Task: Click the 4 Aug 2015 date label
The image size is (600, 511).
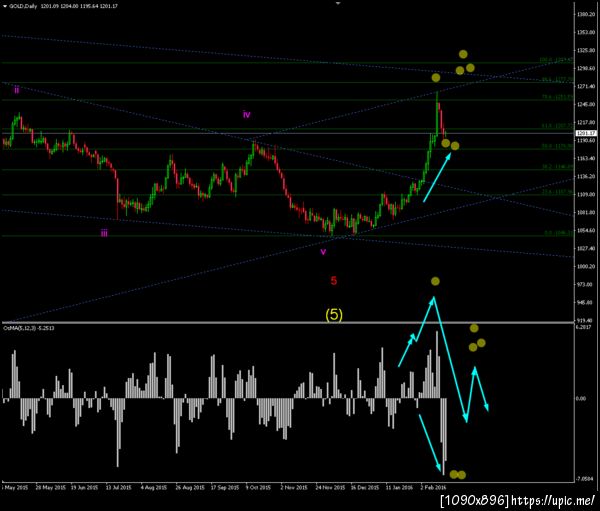Action: click(x=154, y=488)
